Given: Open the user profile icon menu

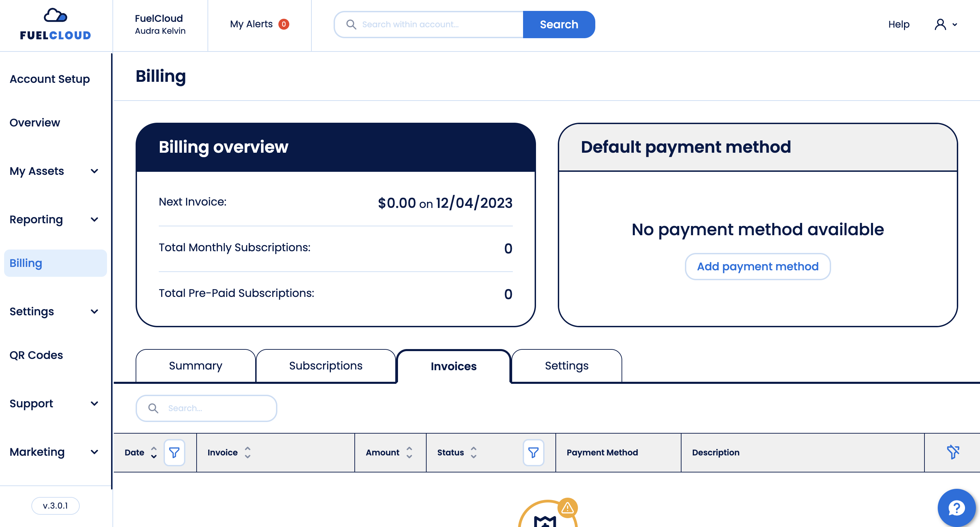Looking at the screenshot, I should coord(940,24).
